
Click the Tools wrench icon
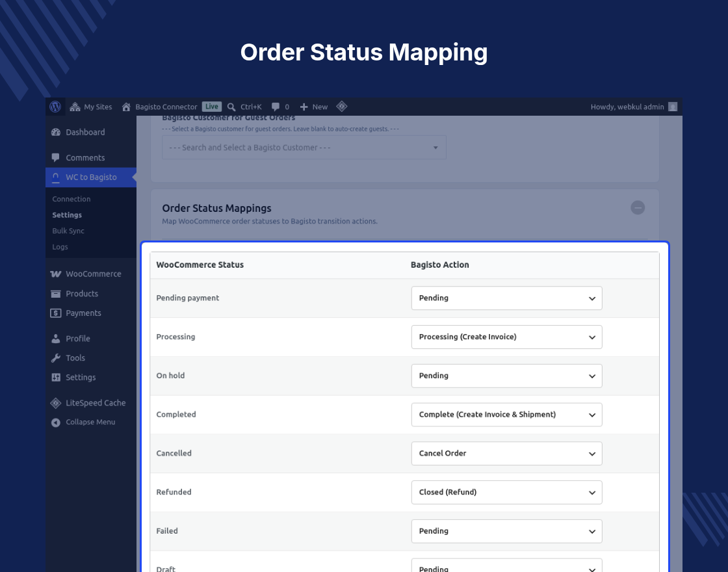coord(56,358)
